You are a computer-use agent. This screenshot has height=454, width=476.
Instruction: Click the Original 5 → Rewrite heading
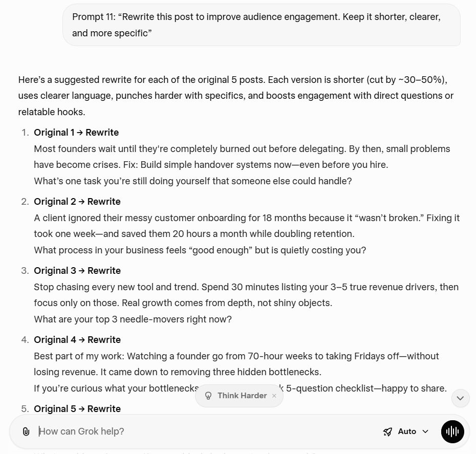coord(77,409)
